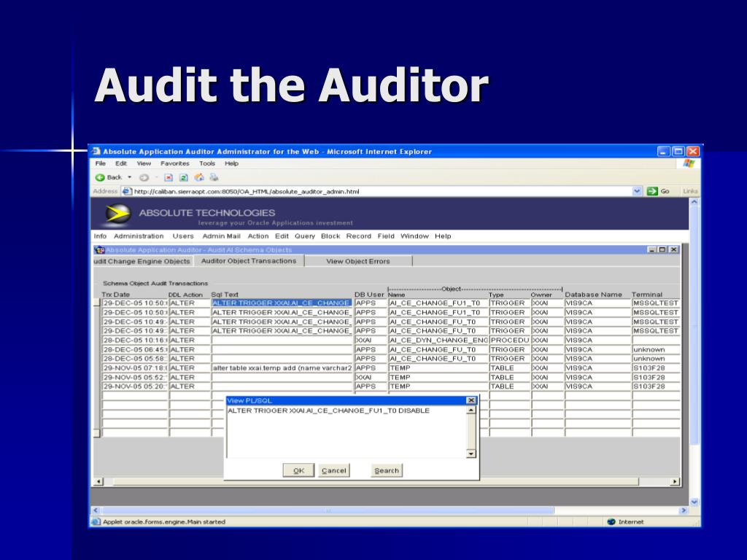747x560 pixels.
Task: Click the Go arrow icon
Action: click(652, 192)
